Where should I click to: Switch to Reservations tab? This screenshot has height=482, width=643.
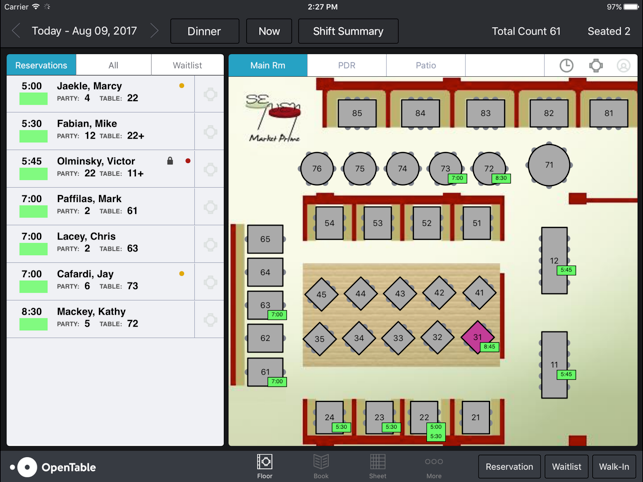tap(41, 65)
